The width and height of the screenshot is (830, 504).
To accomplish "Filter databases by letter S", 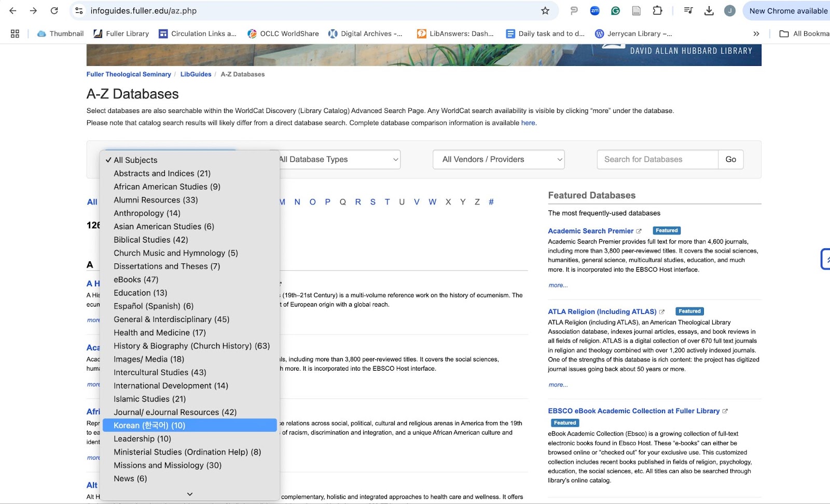I will 373,202.
